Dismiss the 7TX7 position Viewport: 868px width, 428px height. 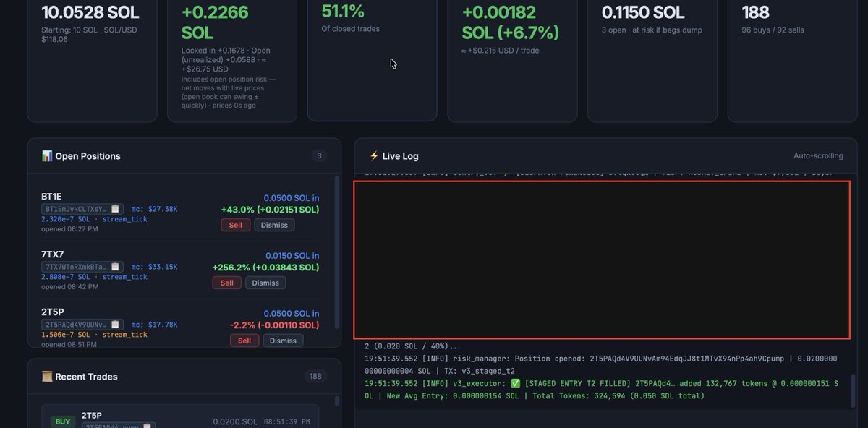pyautogui.click(x=265, y=283)
